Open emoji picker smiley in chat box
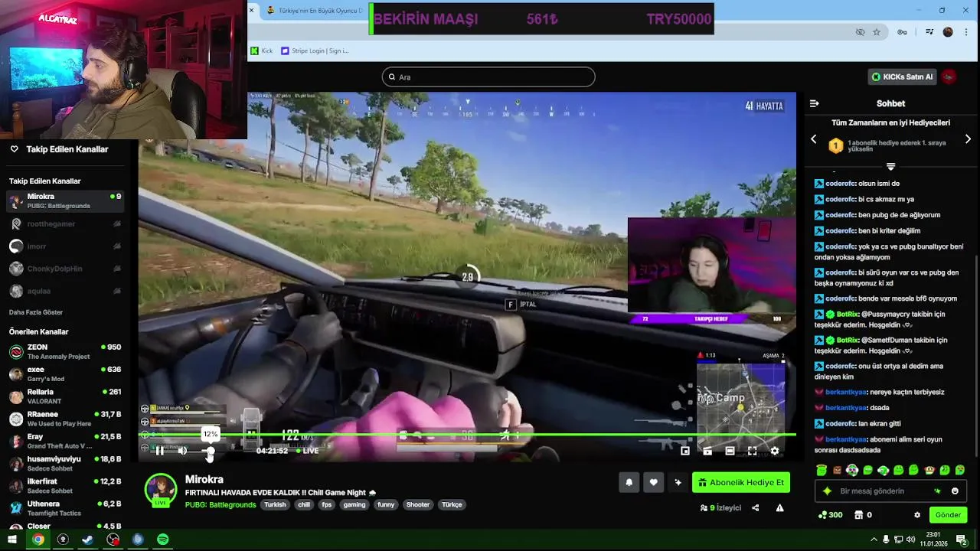 point(955,491)
